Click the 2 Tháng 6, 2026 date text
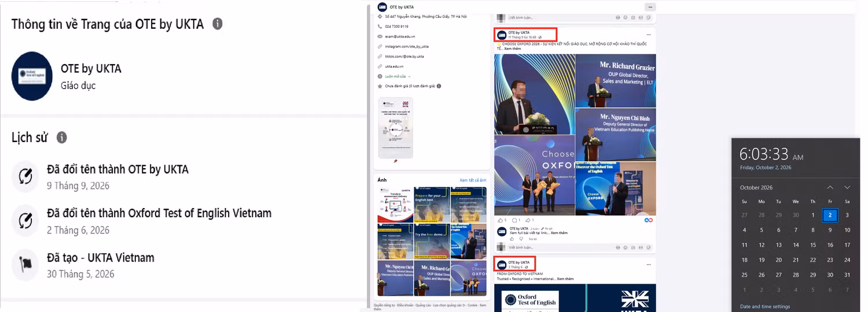868x312 pixels. pyautogui.click(x=78, y=230)
